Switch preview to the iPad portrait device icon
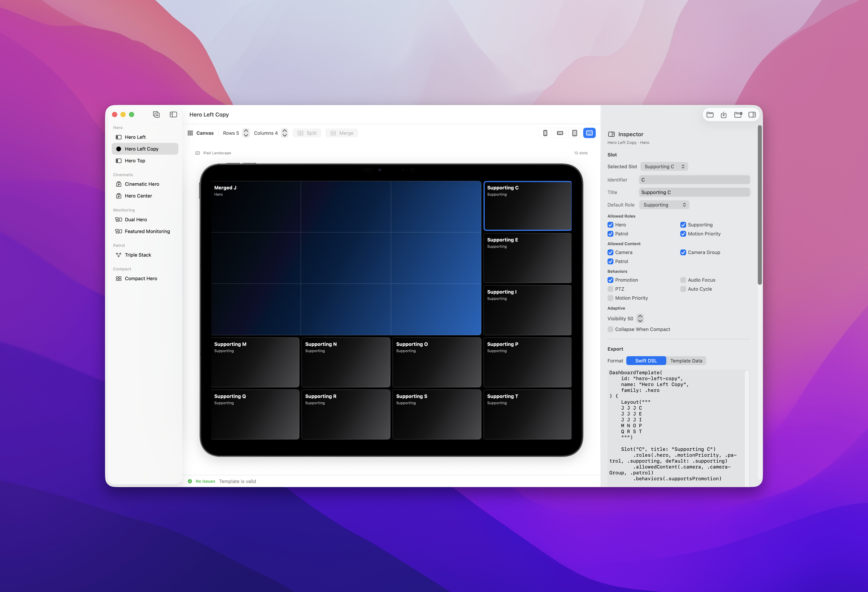Image resolution: width=868 pixels, height=592 pixels. [x=575, y=133]
